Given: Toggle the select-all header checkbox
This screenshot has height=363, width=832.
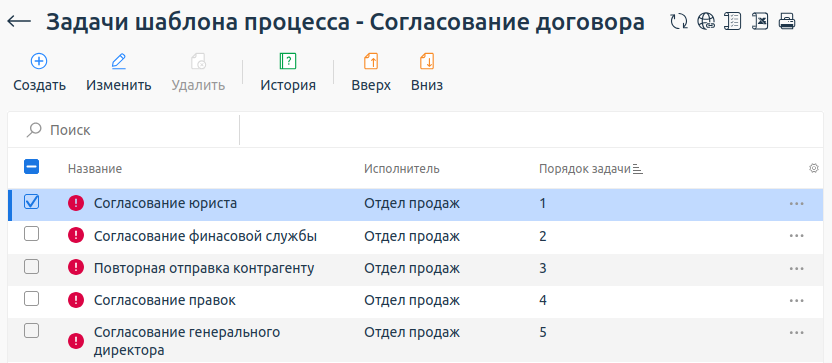Looking at the screenshot, I should tap(32, 167).
